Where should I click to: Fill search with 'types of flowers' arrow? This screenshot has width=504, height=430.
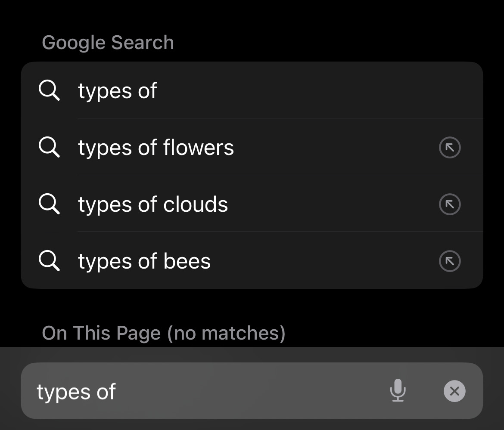click(x=449, y=148)
